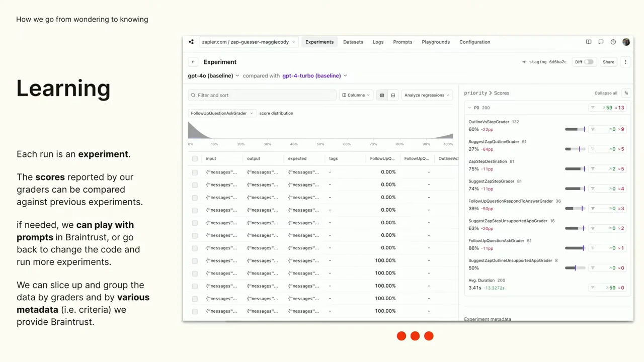The width and height of the screenshot is (644, 362).
Task: Click filter icon for OutlineVsStepGrader
Action: click(x=593, y=129)
